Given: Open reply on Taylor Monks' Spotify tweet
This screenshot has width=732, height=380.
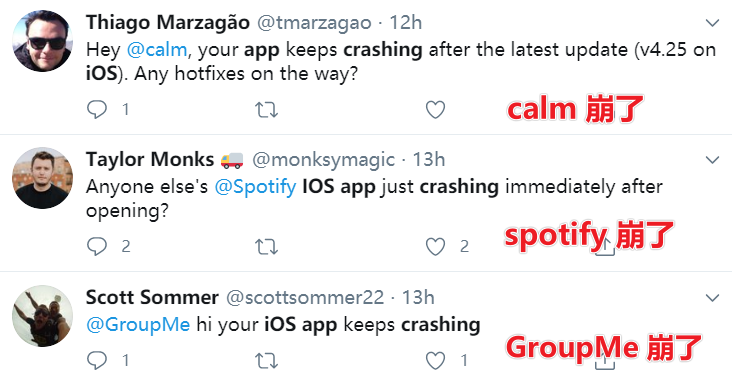Looking at the screenshot, I should (x=97, y=246).
